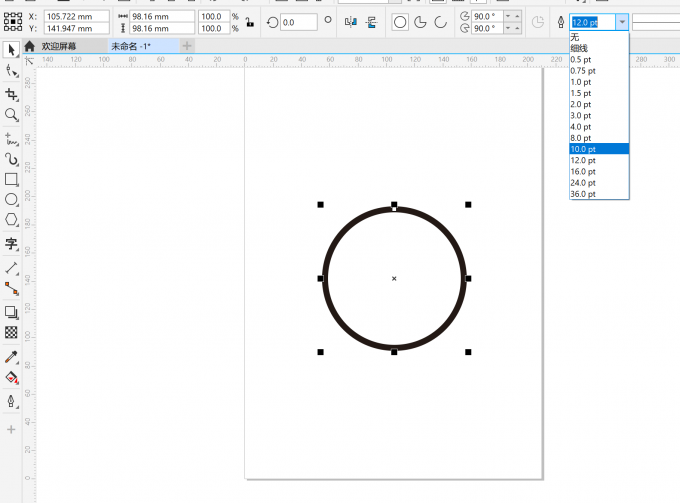
Task: Select the Crop tool
Action: (11, 94)
